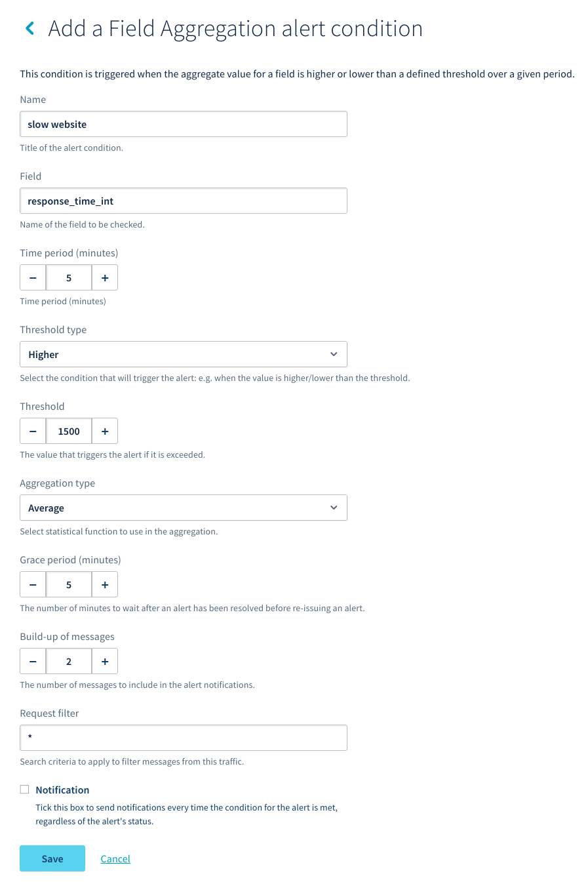Click the plus icon for Threshold

[x=105, y=431]
